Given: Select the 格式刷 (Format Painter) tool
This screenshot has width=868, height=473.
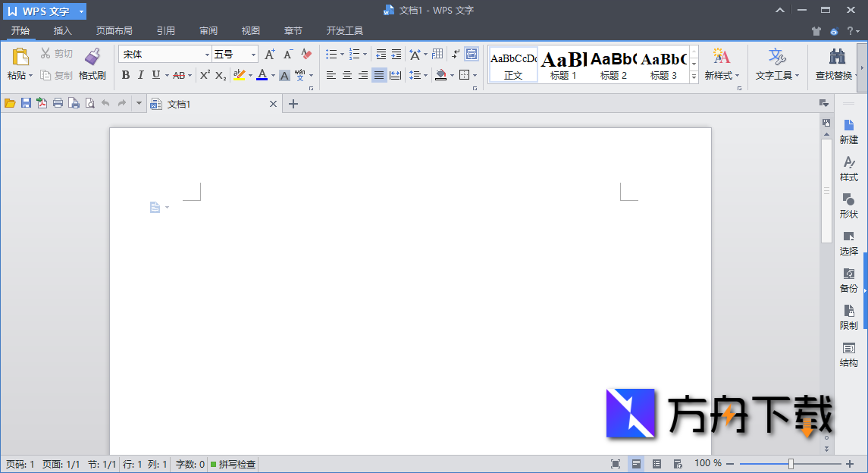Looking at the screenshot, I should (x=92, y=64).
